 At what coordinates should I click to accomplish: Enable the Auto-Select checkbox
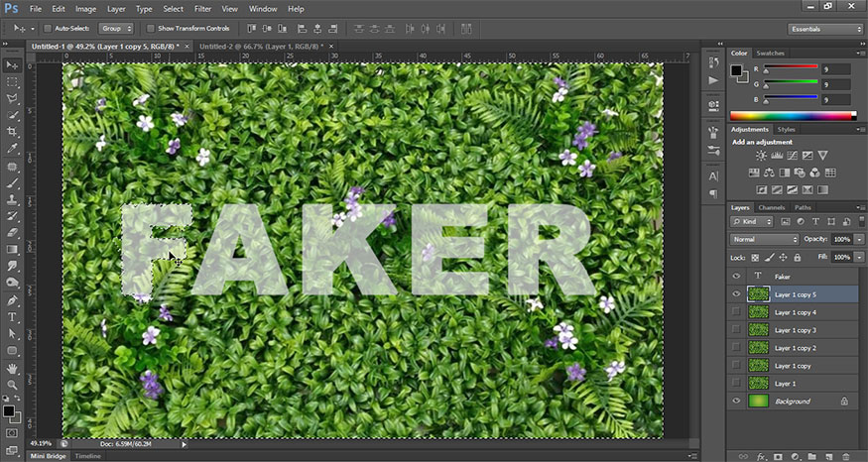pyautogui.click(x=48, y=29)
